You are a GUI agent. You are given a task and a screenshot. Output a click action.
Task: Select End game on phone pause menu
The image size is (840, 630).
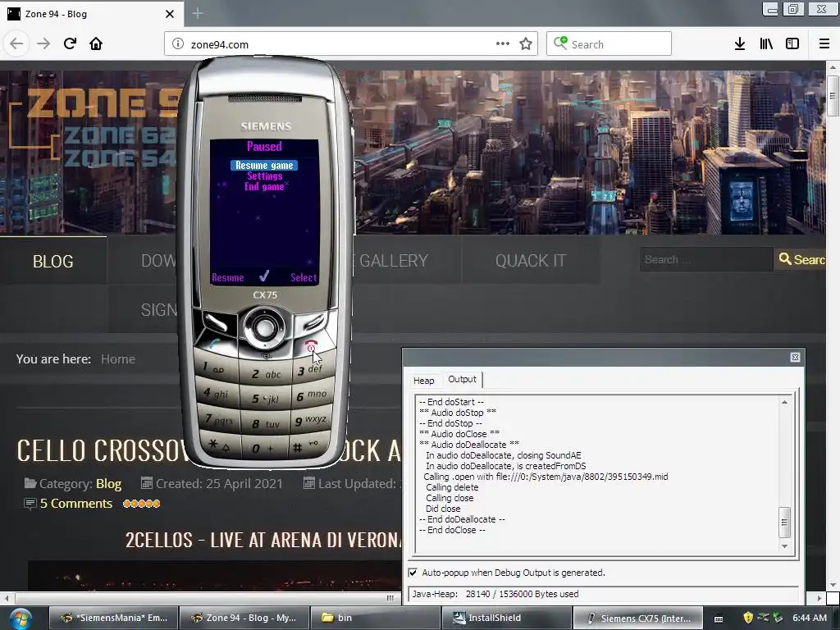pyautogui.click(x=264, y=187)
